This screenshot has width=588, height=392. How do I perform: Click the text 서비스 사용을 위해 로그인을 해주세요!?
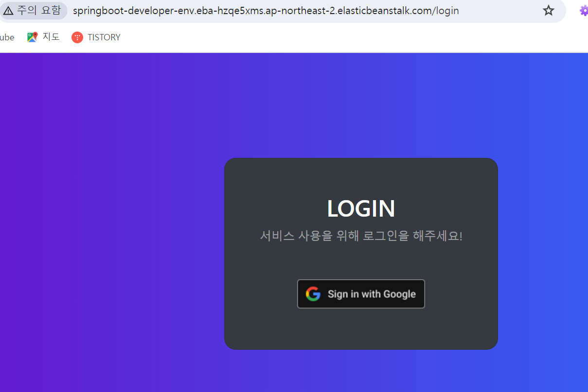coord(361,236)
